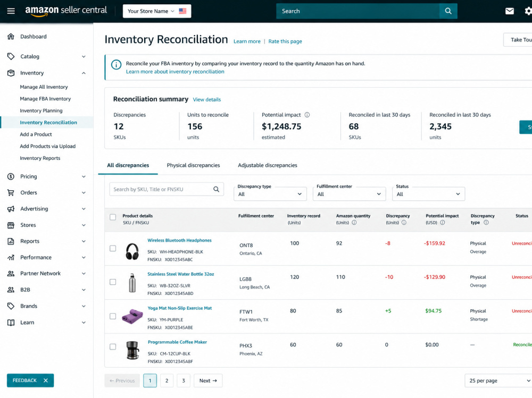532x398 pixels.
Task: Open Inventory Planning in sidebar
Action: coord(41,111)
